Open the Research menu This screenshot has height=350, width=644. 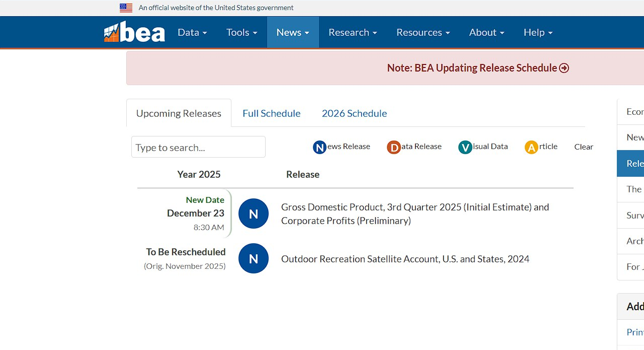pos(352,32)
